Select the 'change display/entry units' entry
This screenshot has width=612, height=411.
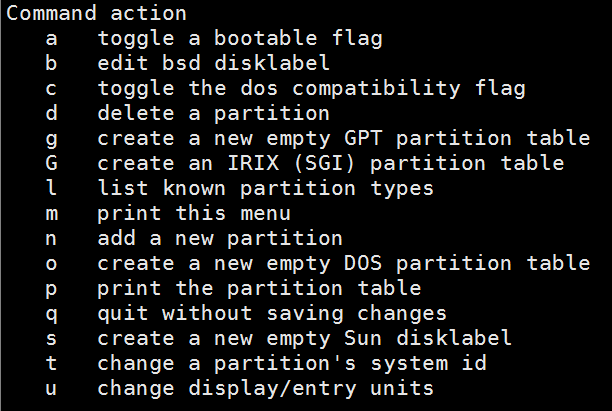click(x=265, y=388)
